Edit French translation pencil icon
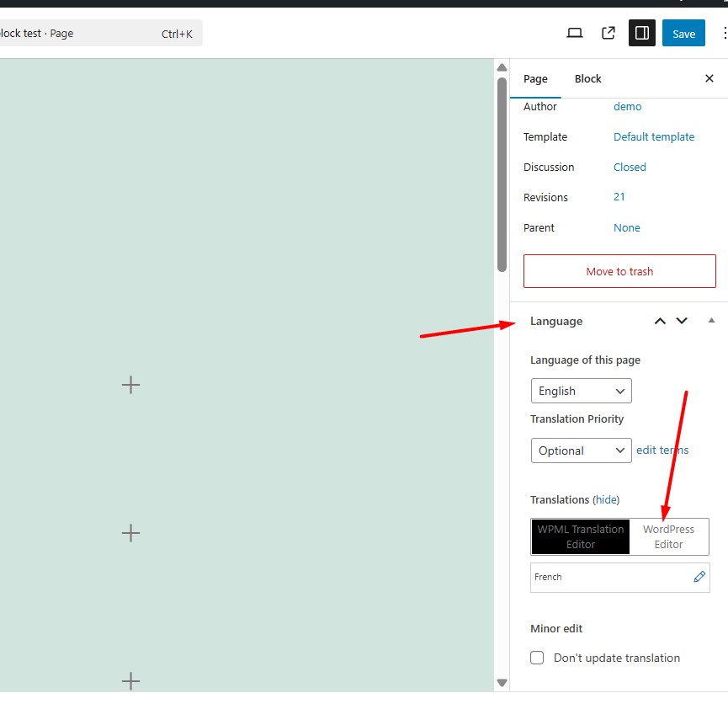 699,577
